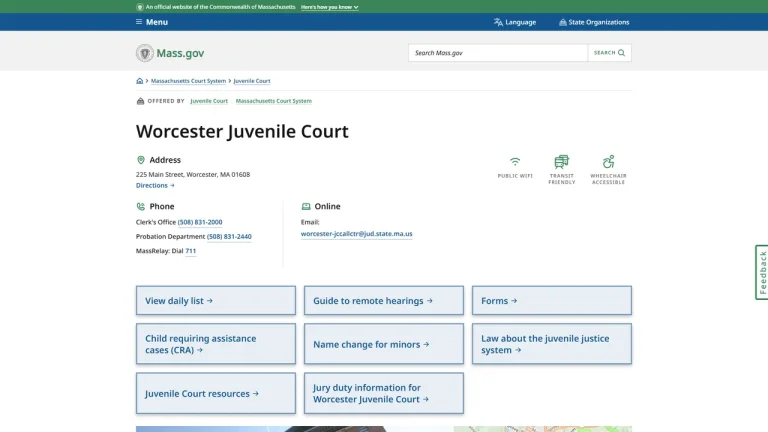Click the Wheelchair Accessible icon
Screen dimensions: 768x432
(608, 162)
